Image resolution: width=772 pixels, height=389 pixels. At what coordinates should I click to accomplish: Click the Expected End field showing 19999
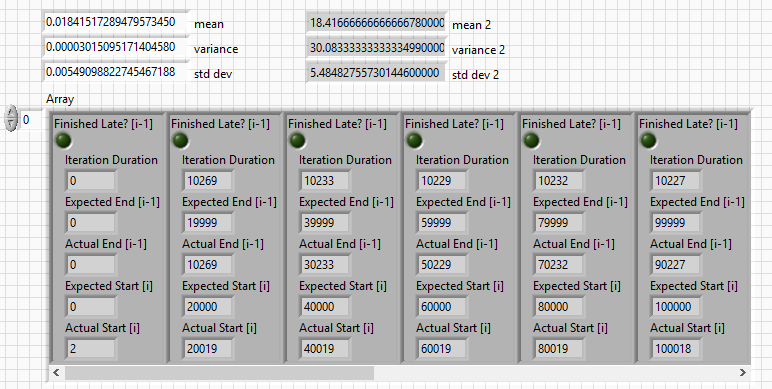click(x=208, y=223)
